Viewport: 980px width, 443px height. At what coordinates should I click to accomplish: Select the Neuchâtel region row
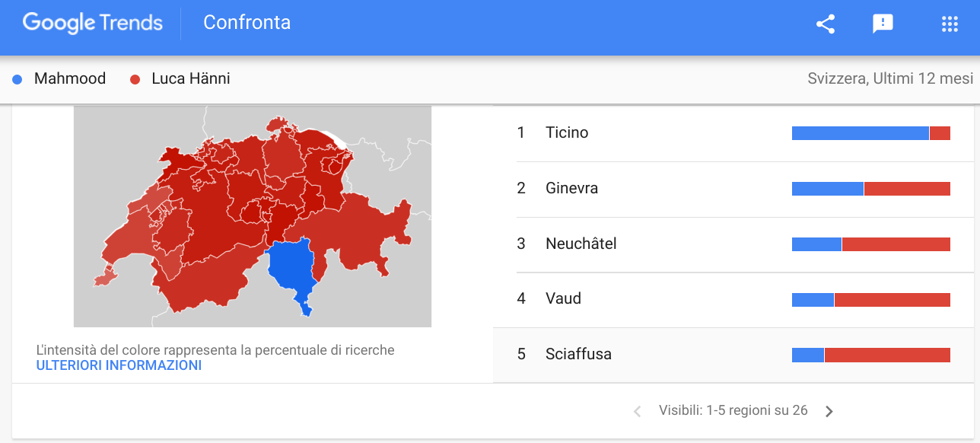coord(733,244)
